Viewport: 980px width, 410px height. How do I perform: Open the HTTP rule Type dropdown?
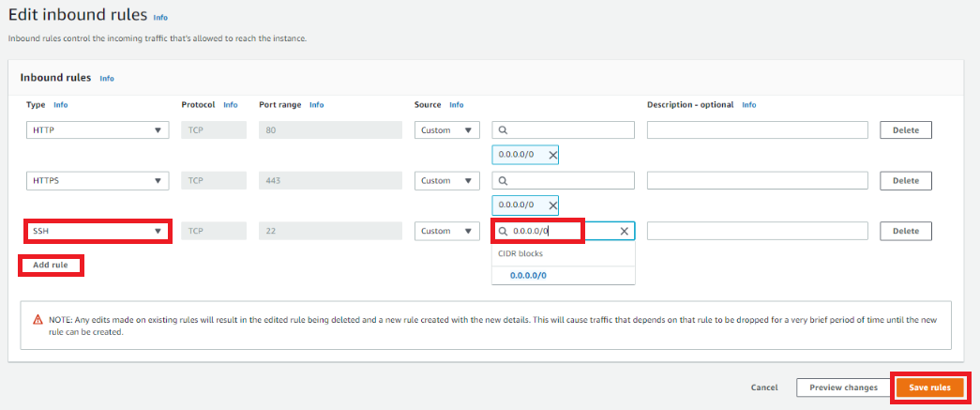tap(98, 130)
